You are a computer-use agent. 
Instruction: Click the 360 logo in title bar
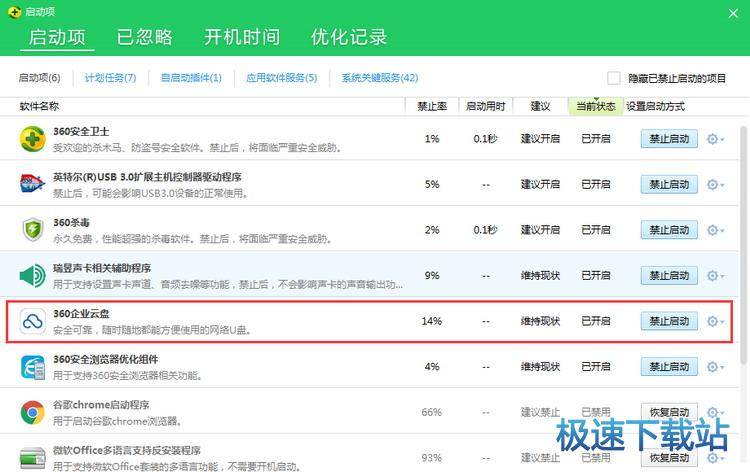(14, 11)
